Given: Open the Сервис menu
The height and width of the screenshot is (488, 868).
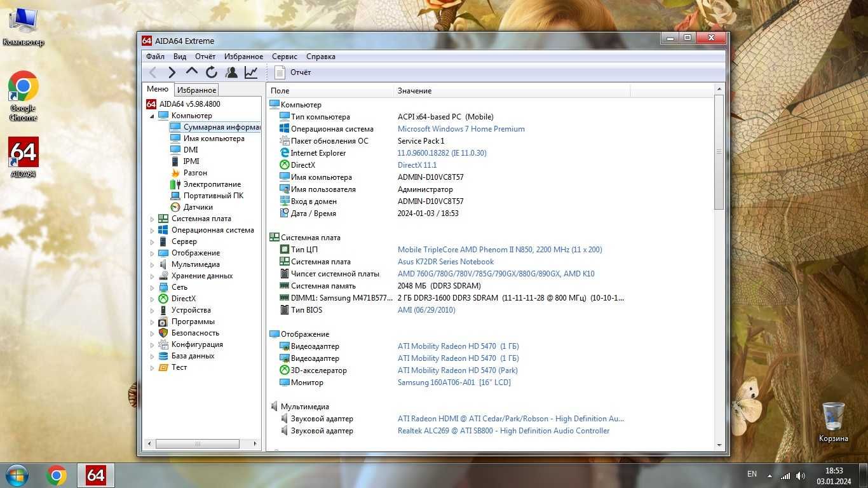Looking at the screenshot, I should pos(284,57).
